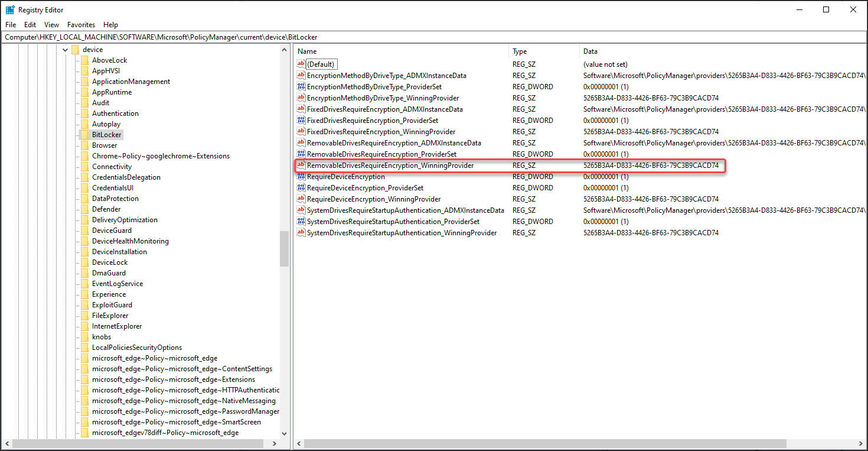
Task: Select the LocalPoliciesSecurityOptions key
Action: point(137,347)
